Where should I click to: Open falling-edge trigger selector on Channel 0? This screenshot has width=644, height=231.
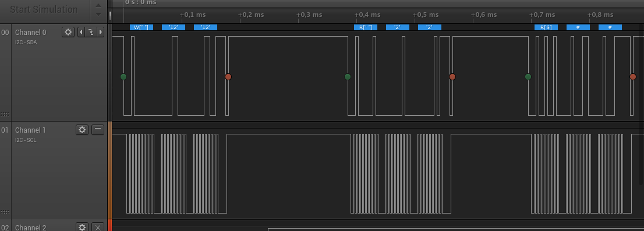click(x=91, y=32)
